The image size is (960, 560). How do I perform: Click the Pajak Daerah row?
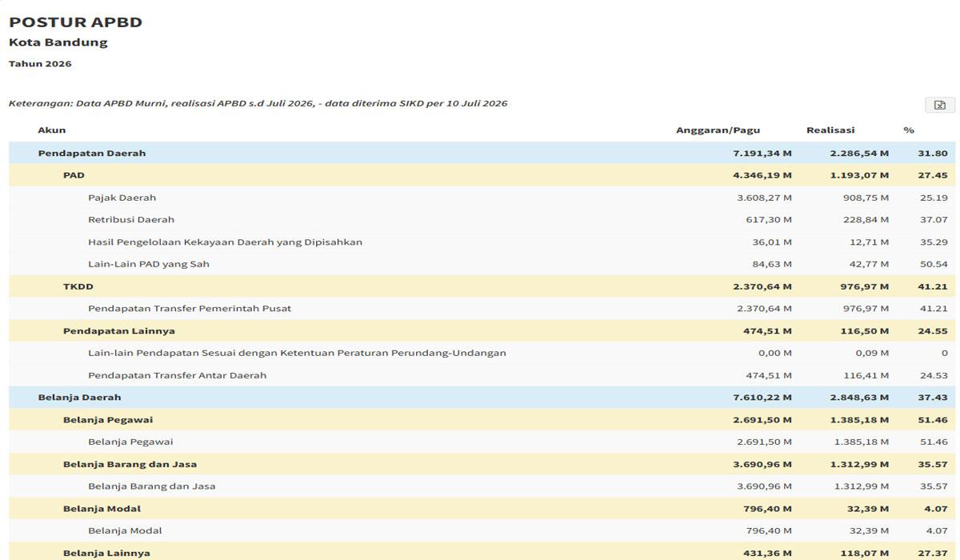pyautogui.click(x=482, y=198)
